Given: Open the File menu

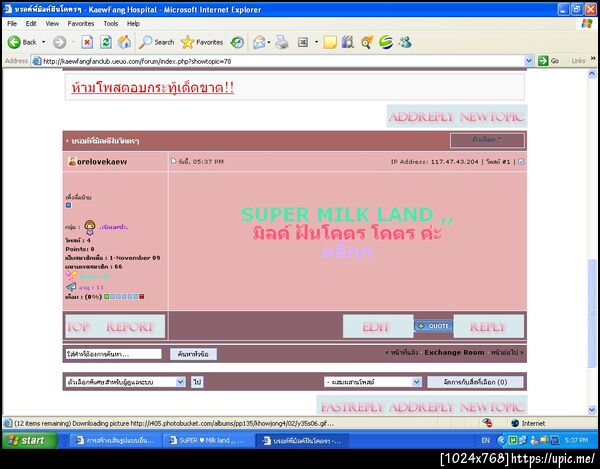Looking at the screenshot, I should 12,24.
